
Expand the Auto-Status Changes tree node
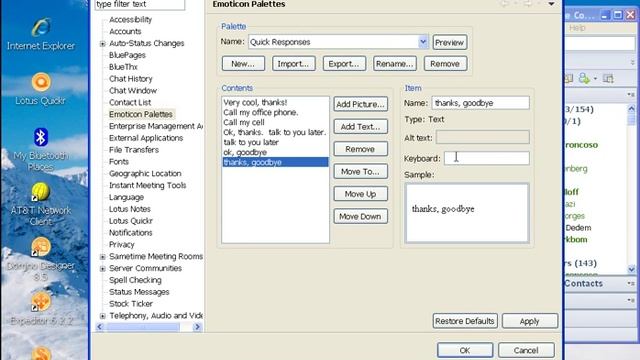coord(103,44)
